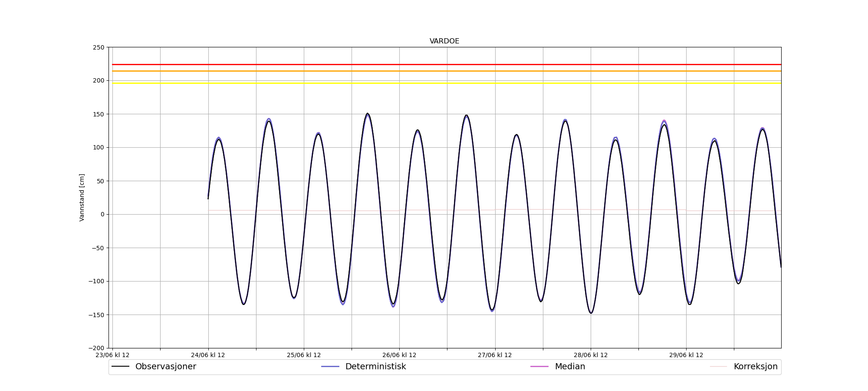868x391 pixels.
Task: Click the 200 y-axis tick label
Action: [x=99, y=81]
